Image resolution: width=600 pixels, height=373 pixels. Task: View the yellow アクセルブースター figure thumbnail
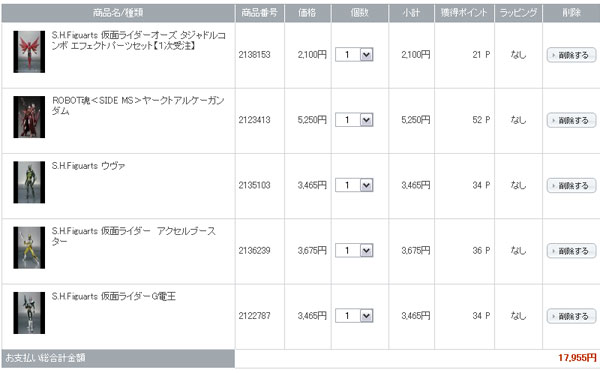click(x=29, y=248)
